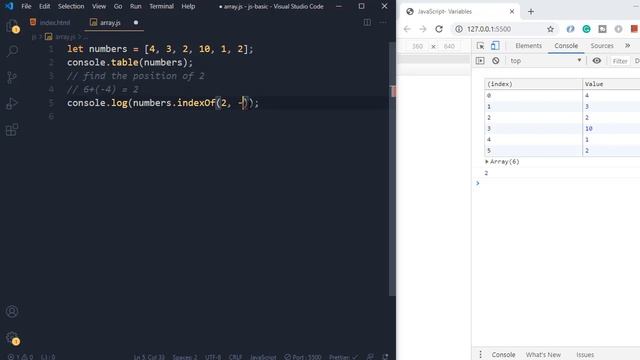Viewport: 640px width, 360px height.
Task: Change line endings via CRLF status item
Action: (x=236, y=357)
